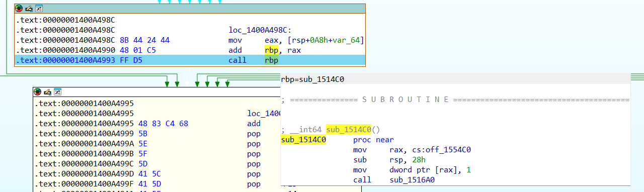Click the pencil edit icon on the 1400A4995 node

pos(48,92)
